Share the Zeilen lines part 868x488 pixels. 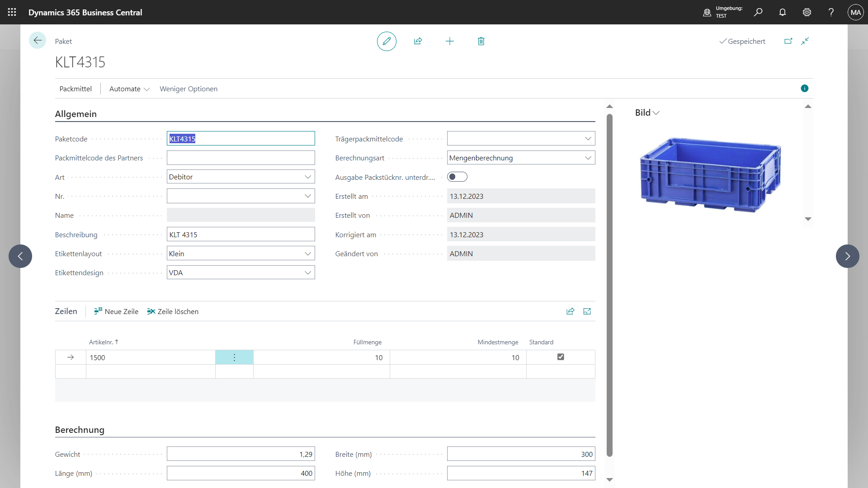coord(571,311)
